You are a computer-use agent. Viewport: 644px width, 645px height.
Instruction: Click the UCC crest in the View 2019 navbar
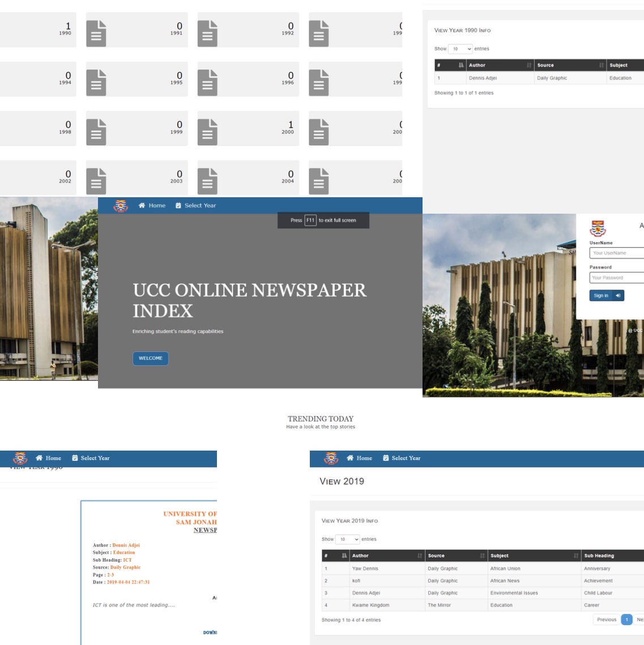[x=331, y=458]
